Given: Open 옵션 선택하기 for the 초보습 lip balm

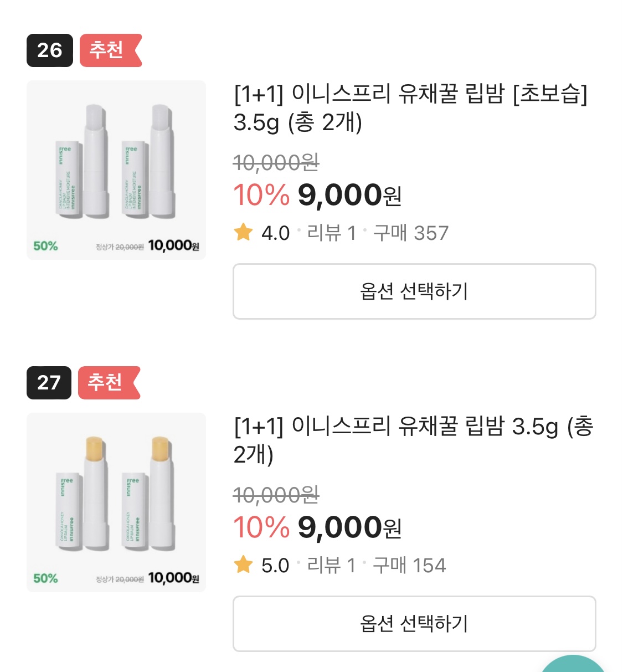Looking at the screenshot, I should click(414, 291).
